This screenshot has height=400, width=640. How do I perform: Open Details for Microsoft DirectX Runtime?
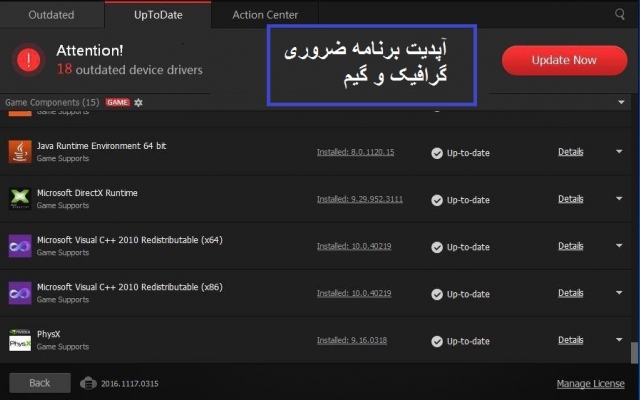(571, 199)
